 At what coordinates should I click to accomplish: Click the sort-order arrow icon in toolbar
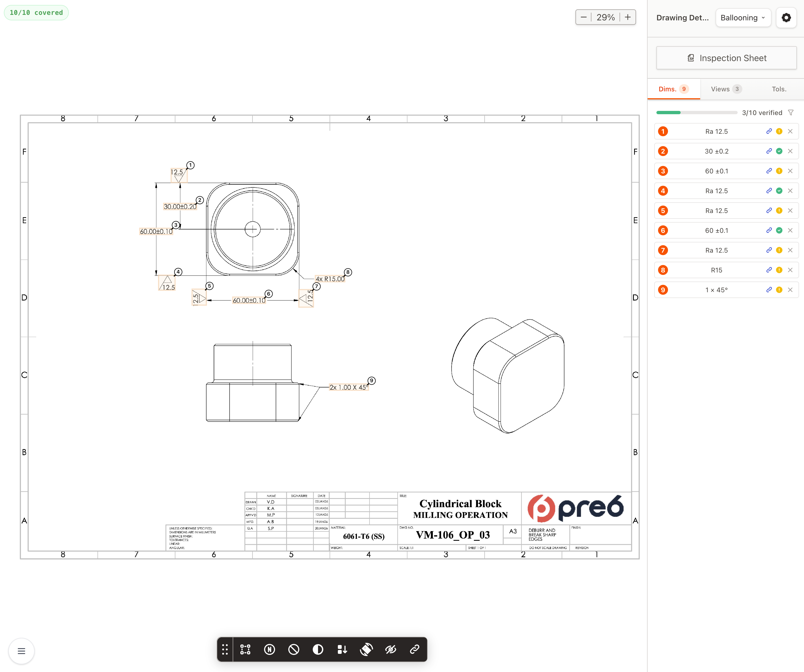pyautogui.click(x=342, y=649)
